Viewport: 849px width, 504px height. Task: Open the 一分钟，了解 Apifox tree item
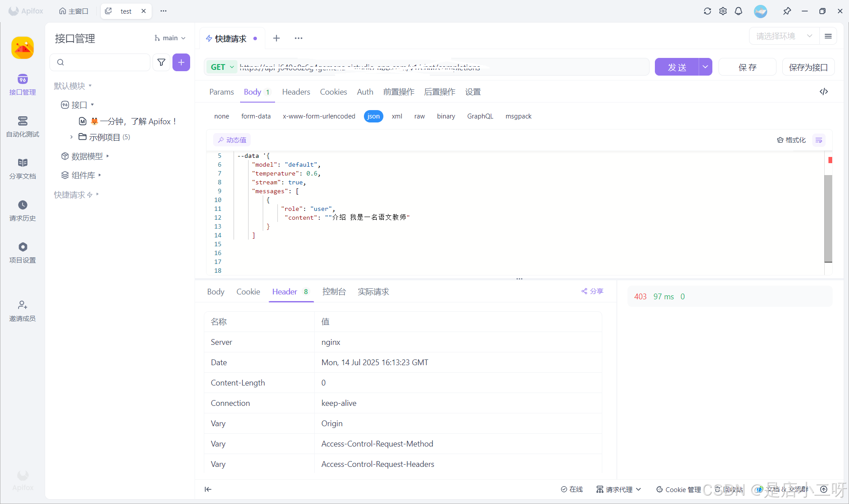pos(128,121)
